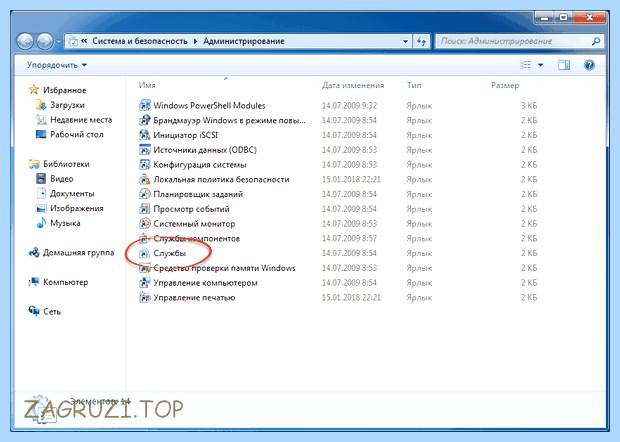Sort by the "Имя" column header
620x442 pixels.
click(x=147, y=85)
